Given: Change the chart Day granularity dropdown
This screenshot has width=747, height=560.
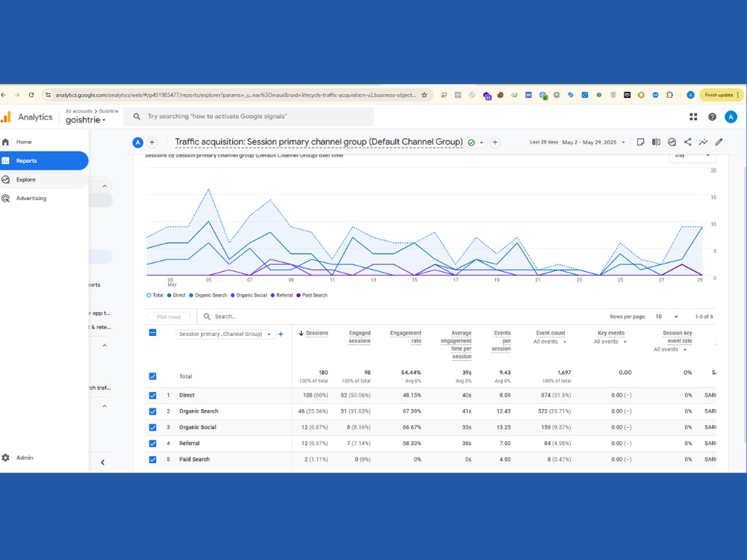Looking at the screenshot, I should pos(692,156).
